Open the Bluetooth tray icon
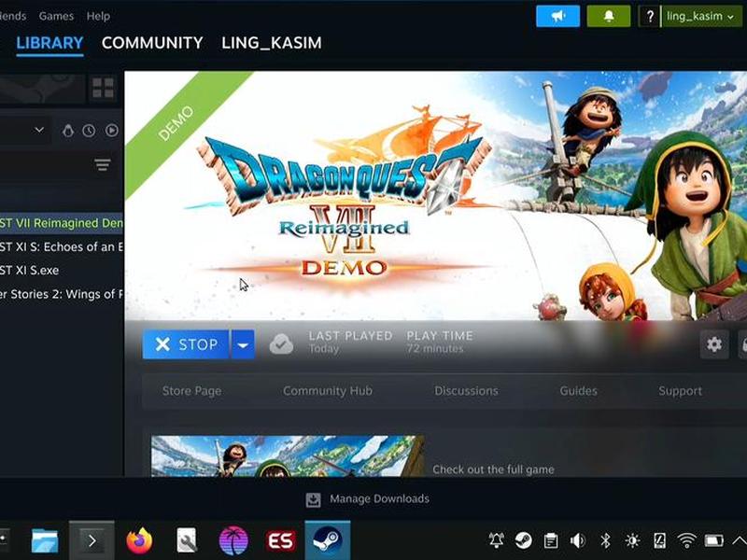The image size is (747, 560). click(x=605, y=540)
